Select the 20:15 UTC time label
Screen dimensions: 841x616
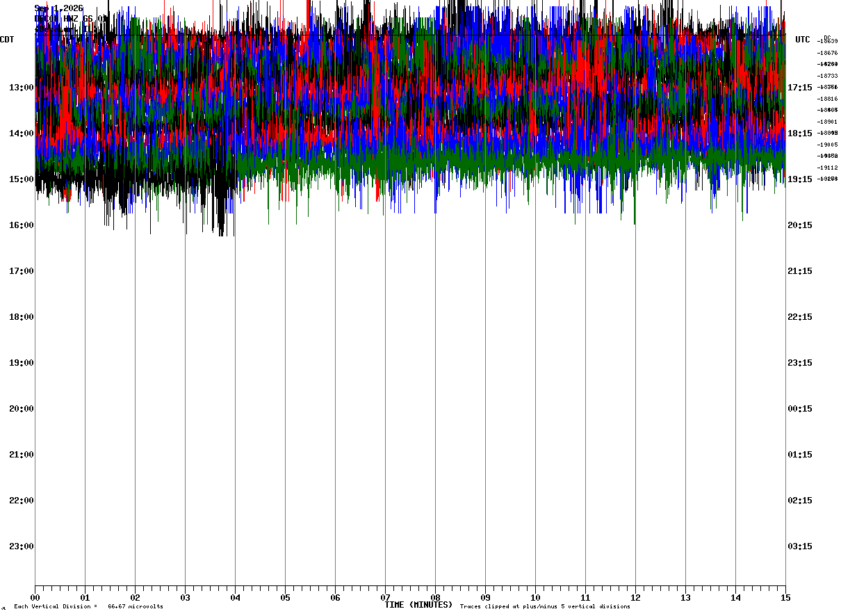(800, 225)
